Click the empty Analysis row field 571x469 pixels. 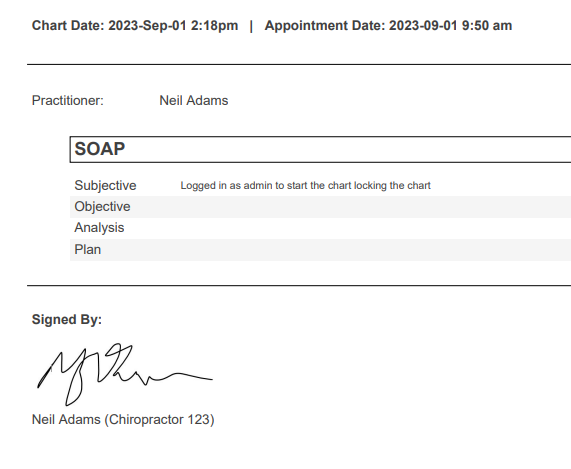(x=375, y=228)
